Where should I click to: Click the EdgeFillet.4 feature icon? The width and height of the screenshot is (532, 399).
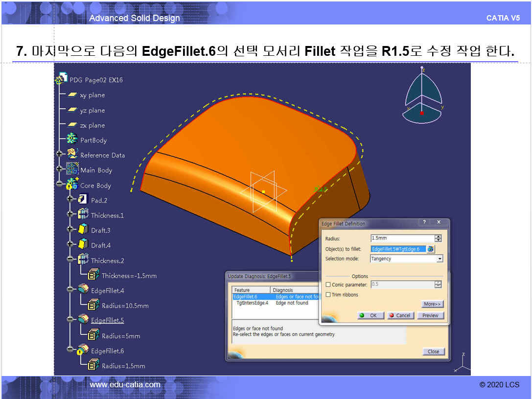click(x=83, y=290)
